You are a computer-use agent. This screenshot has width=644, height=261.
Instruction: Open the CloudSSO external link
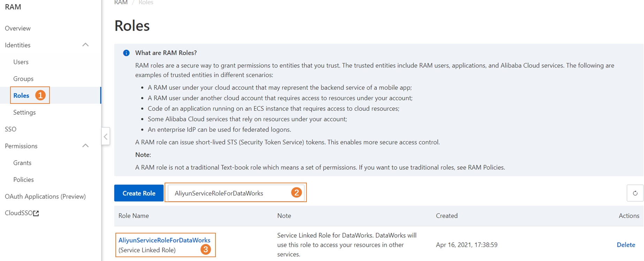tap(22, 213)
